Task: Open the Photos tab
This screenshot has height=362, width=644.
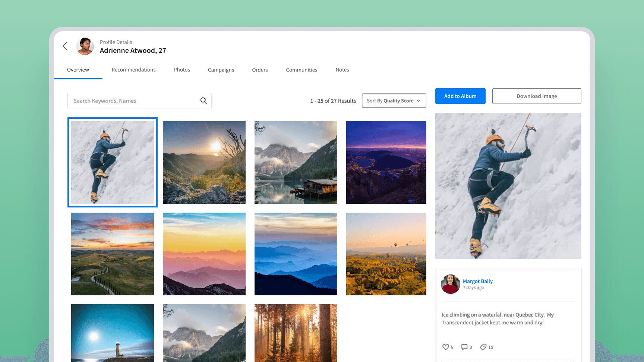Action: coord(182,70)
